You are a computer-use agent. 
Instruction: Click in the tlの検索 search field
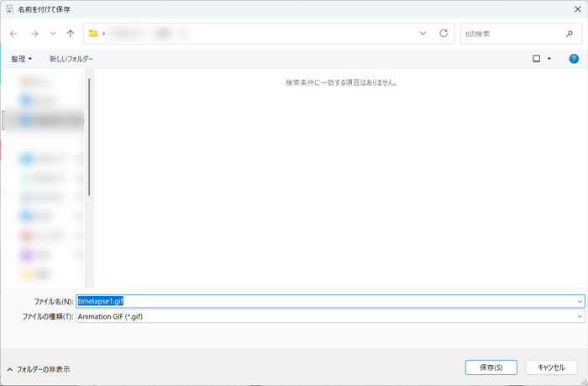click(x=512, y=34)
